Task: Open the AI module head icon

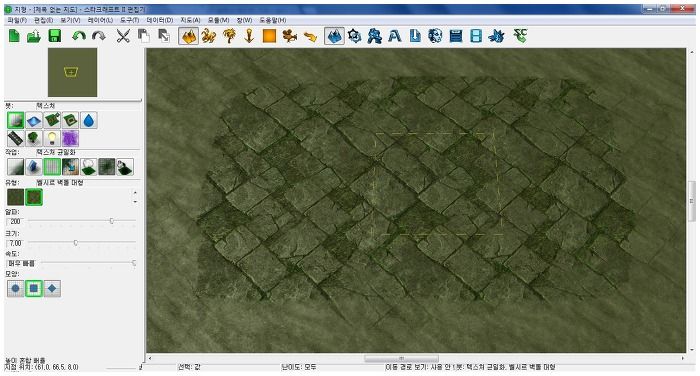Action: [x=435, y=36]
